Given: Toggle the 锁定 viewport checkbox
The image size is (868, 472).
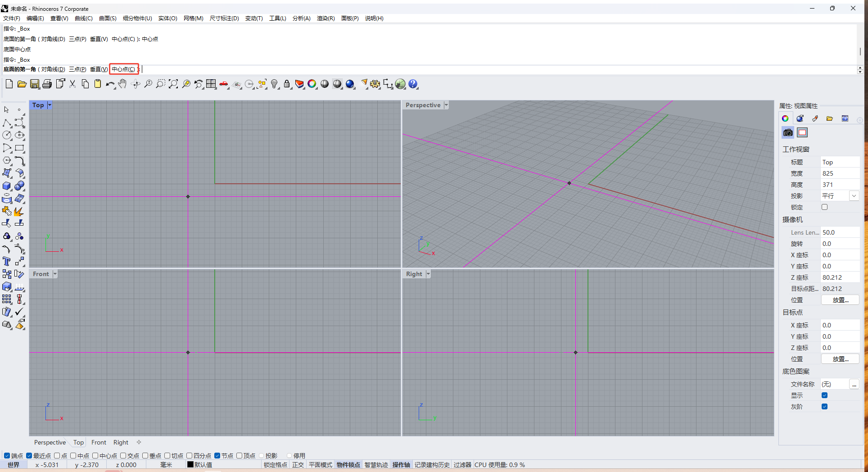Looking at the screenshot, I should [x=824, y=207].
